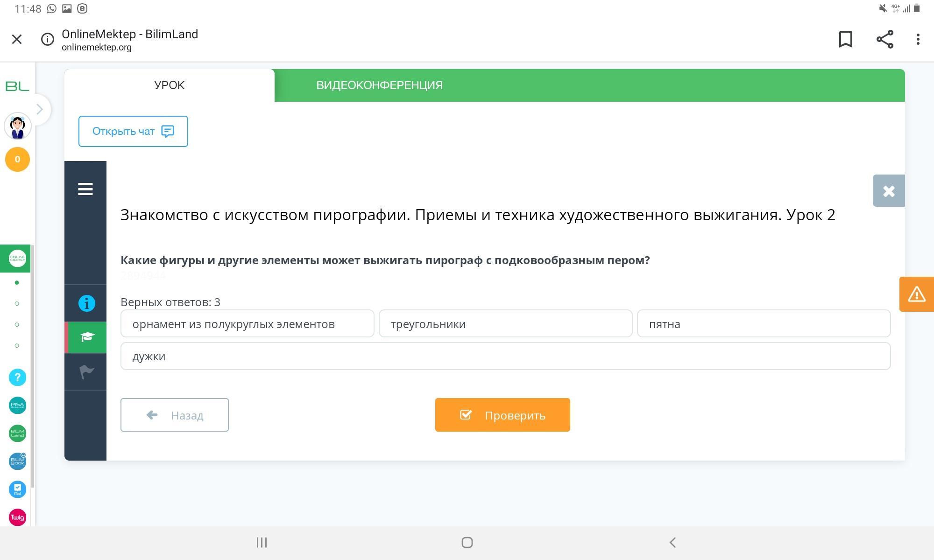This screenshot has width=934, height=560.
Task: Click the Открыть чат button
Action: pos(133,131)
